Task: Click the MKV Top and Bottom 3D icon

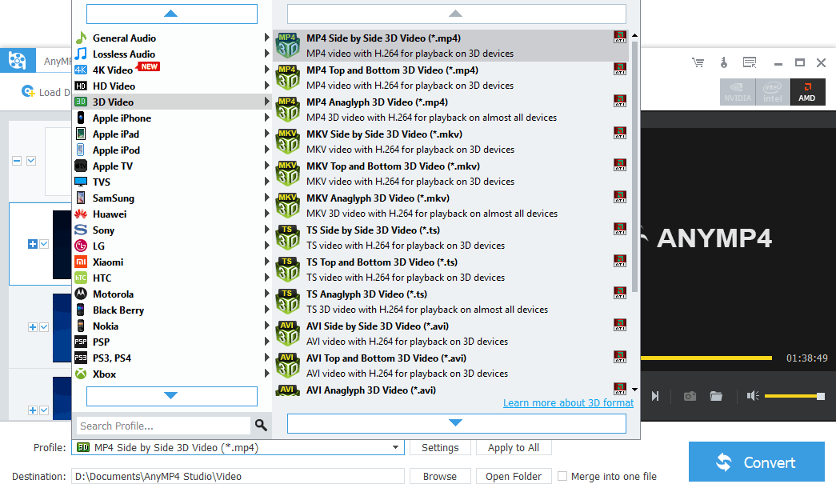Action: 288,174
